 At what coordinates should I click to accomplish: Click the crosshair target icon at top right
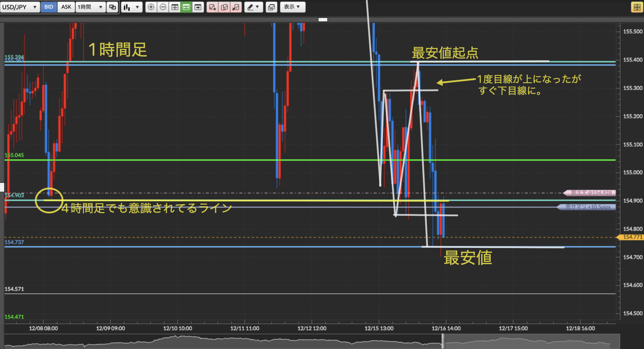tap(637, 7)
